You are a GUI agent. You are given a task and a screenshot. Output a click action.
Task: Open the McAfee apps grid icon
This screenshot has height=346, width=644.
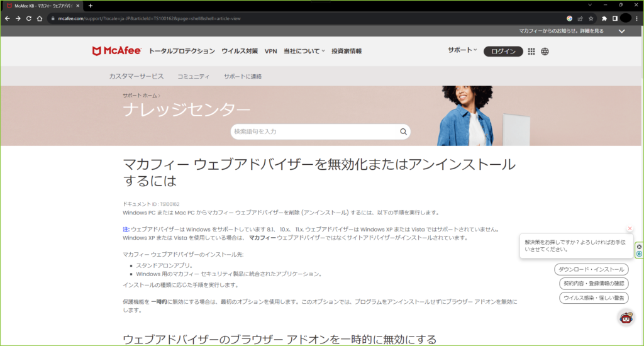(x=531, y=52)
